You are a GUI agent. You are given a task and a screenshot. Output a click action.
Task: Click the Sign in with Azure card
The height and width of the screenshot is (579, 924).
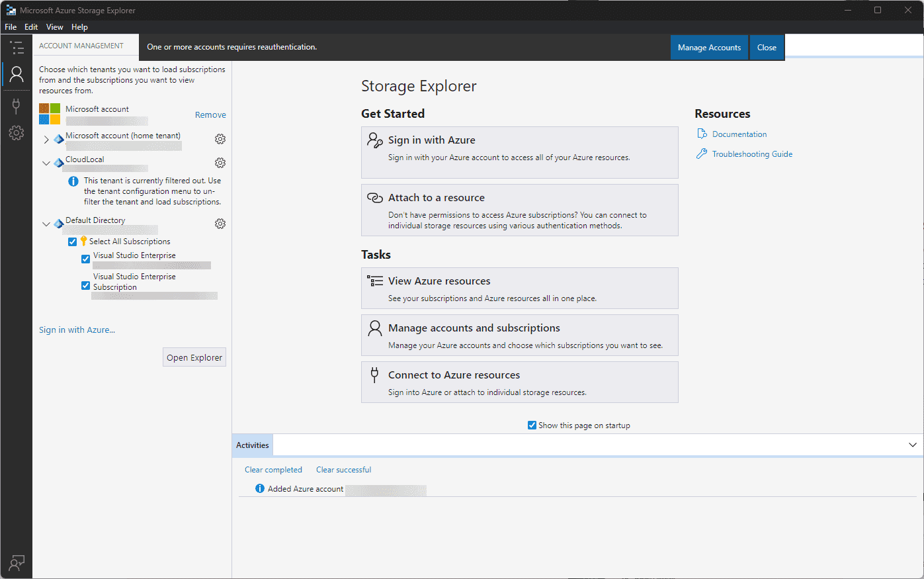pyautogui.click(x=520, y=152)
